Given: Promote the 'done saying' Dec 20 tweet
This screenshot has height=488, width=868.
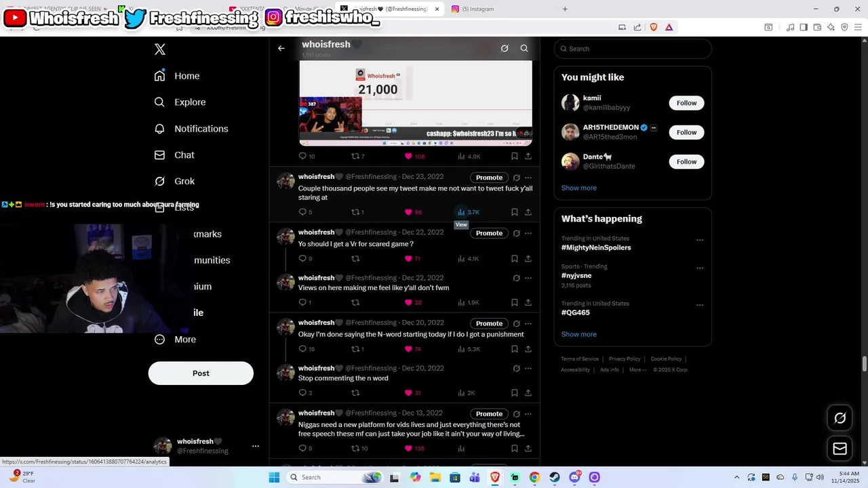Looking at the screenshot, I should coord(489,323).
